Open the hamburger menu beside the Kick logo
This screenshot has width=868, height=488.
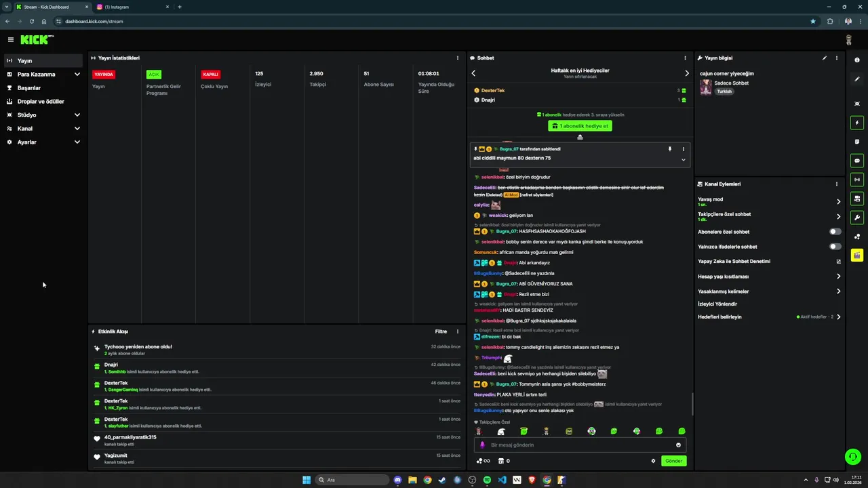coord(11,40)
